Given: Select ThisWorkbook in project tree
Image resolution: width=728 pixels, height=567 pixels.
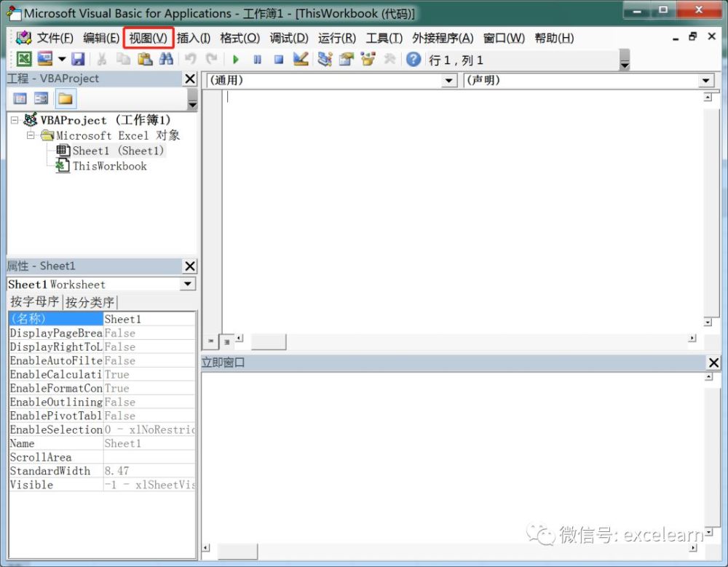Looking at the screenshot, I should tap(110, 166).
